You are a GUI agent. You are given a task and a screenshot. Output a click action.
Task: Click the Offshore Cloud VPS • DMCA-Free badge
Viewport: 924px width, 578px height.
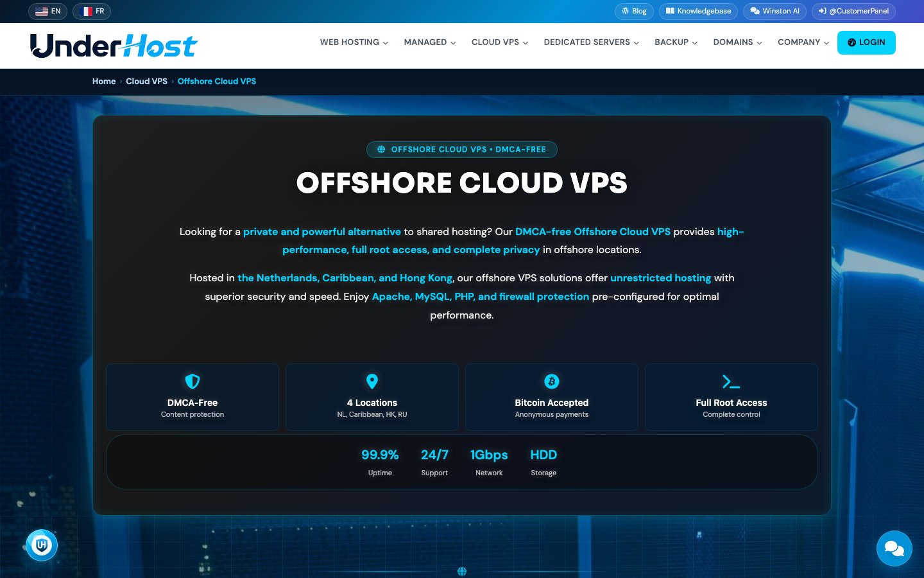click(x=462, y=150)
